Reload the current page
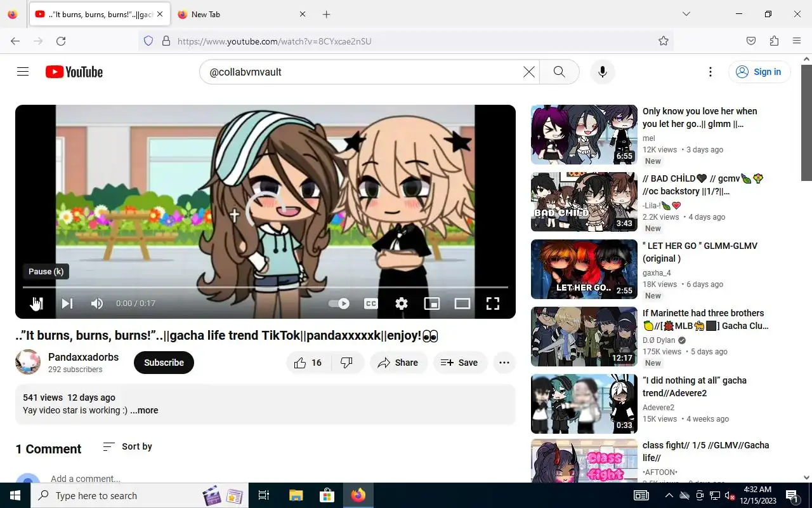Viewport: 812px width, 508px height. [x=61, y=41]
